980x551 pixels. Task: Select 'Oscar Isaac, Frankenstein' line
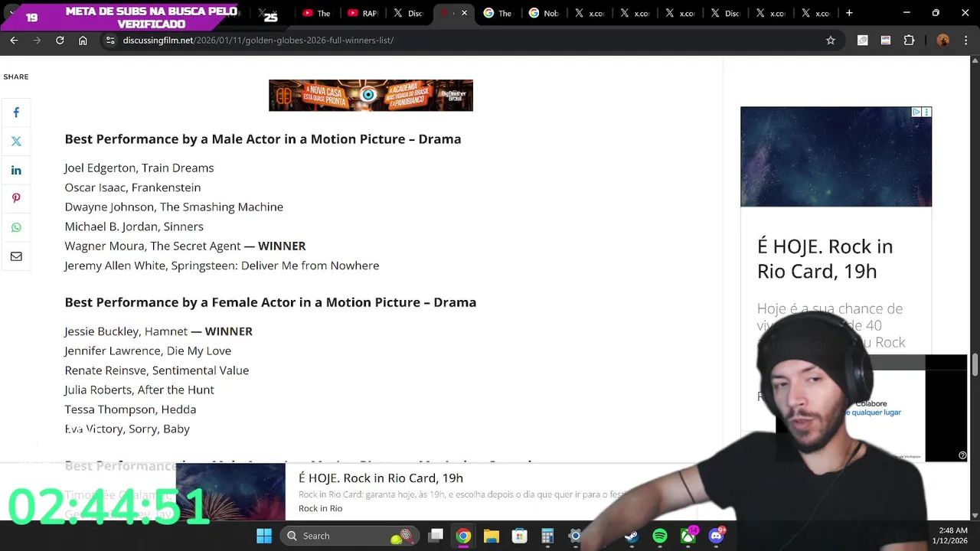pos(132,187)
